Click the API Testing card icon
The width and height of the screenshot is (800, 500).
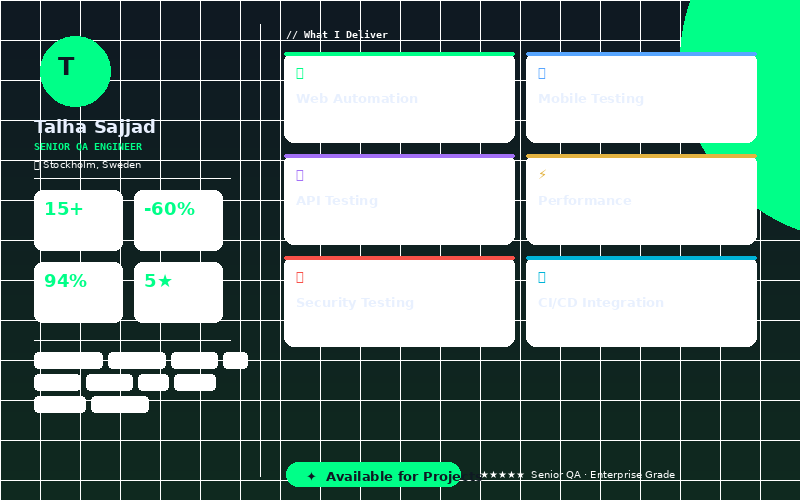coord(299,176)
